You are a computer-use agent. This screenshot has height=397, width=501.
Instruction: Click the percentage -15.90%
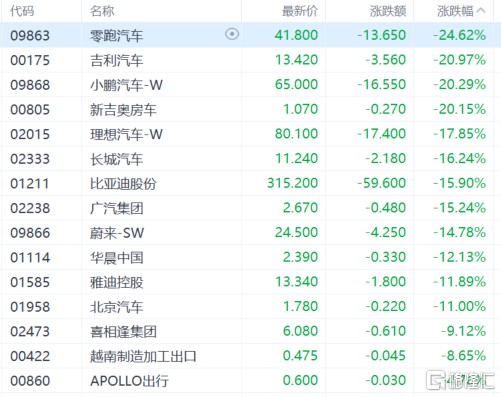click(x=459, y=183)
